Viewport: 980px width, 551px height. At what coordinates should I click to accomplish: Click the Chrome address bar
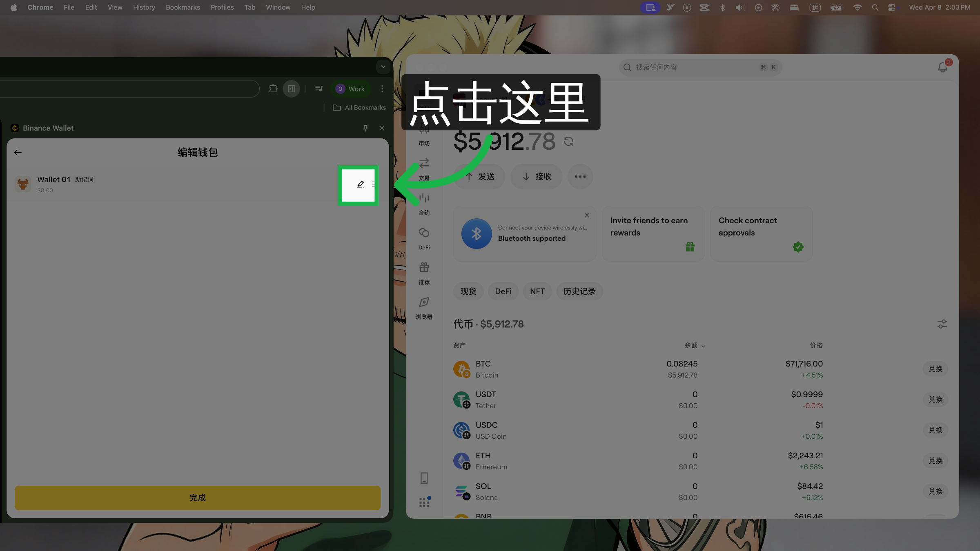(129, 89)
